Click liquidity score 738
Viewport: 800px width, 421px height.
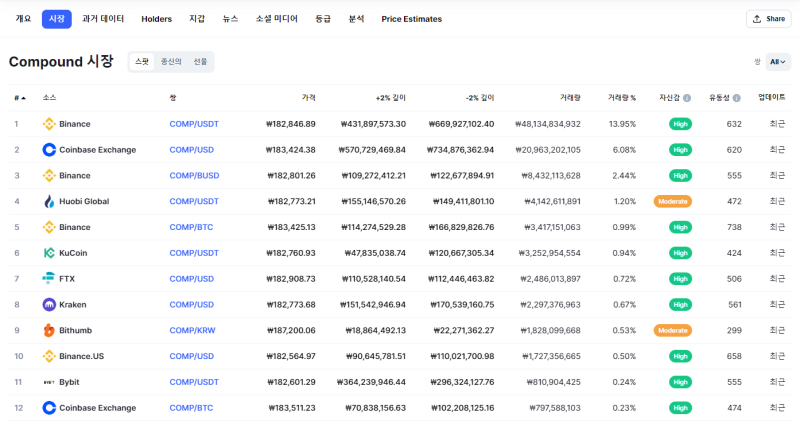pyautogui.click(x=734, y=227)
